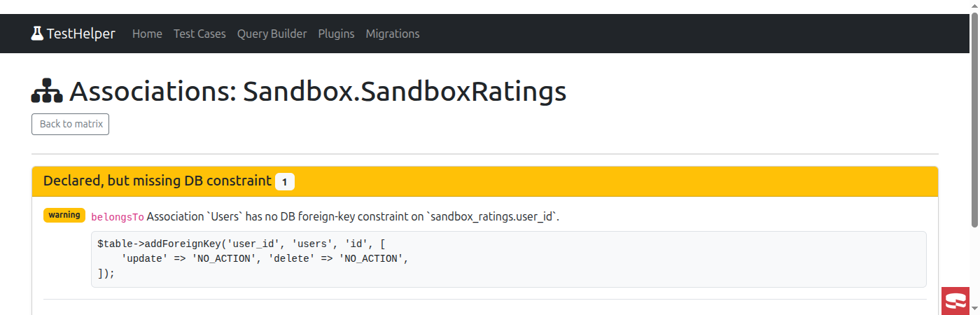Click the 'update' => 'NO_ACTION' code line

(265, 258)
